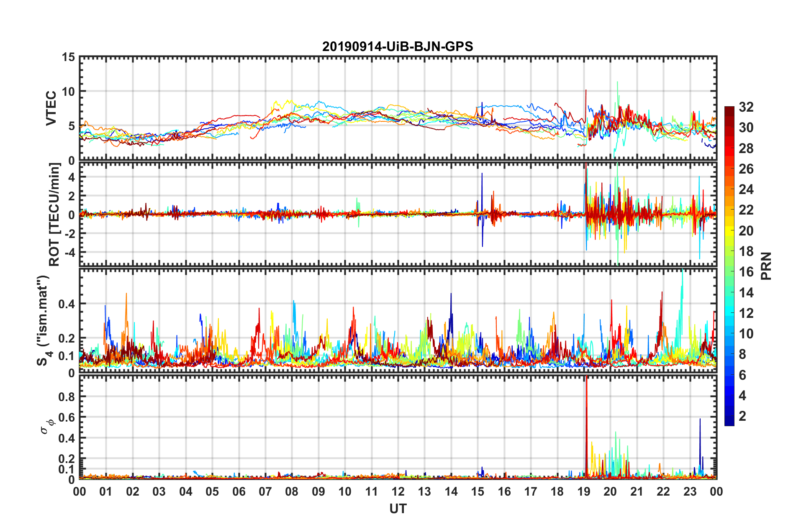The height and width of the screenshot is (532, 796).
Task: Select UT axis tick label 23
Action: click(690, 491)
